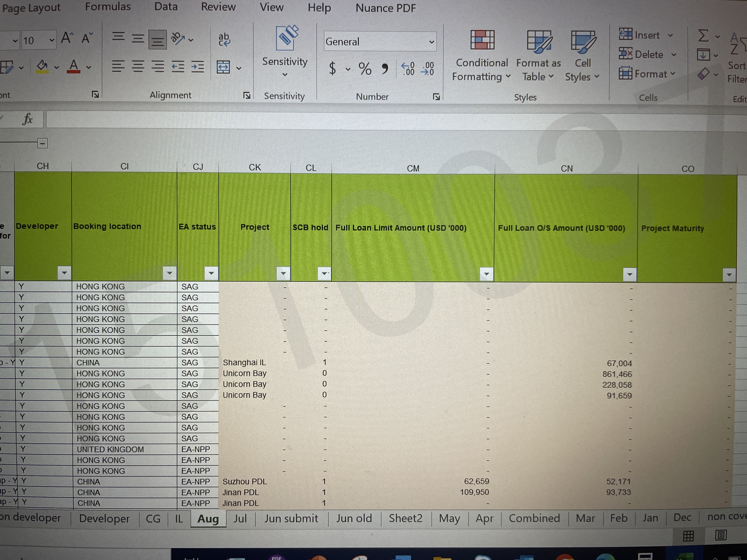Click the Comma Style icon

[x=385, y=69]
